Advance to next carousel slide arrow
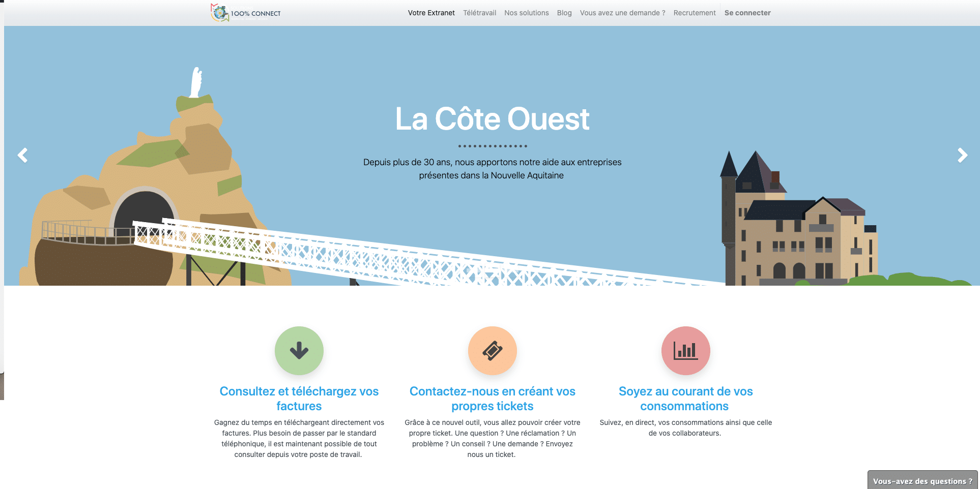Image resolution: width=980 pixels, height=489 pixels. tap(962, 155)
